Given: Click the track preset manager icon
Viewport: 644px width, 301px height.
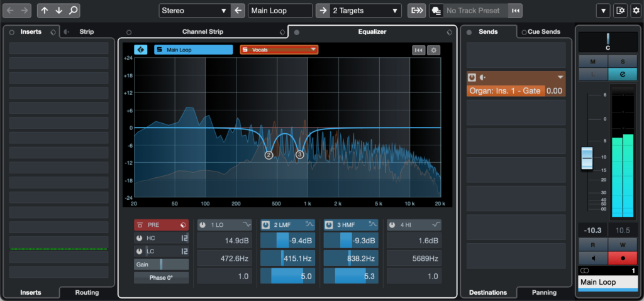Looking at the screenshot, I should [x=436, y=11].
